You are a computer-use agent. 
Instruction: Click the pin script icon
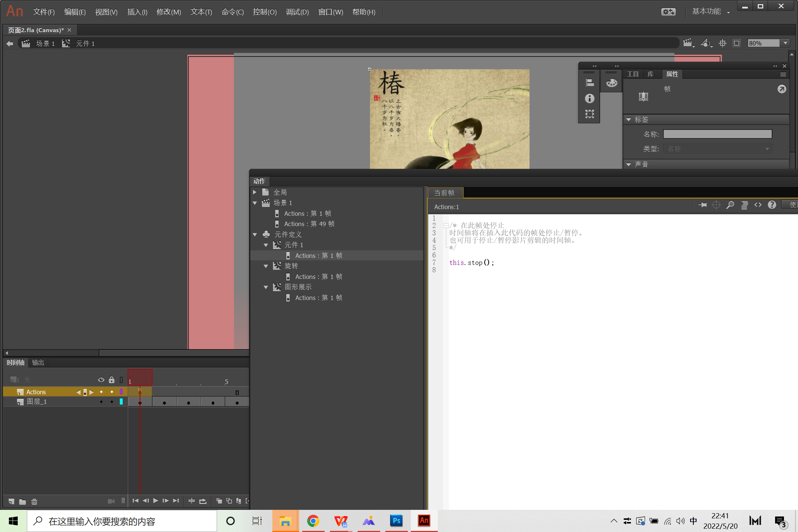[702, 205]
